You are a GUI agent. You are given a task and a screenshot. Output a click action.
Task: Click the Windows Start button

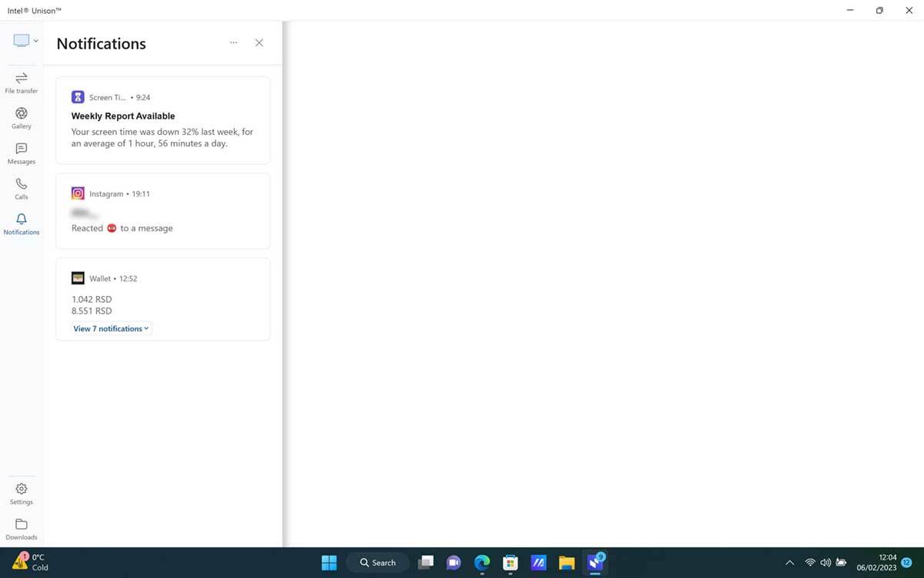[x=329, y=563]
